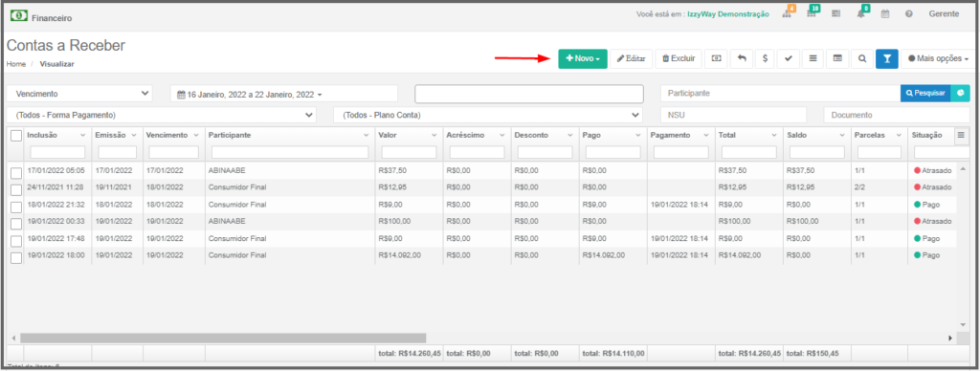The image size is (980, 371).
Task: Expand the Inclusão column menu arrow
Action: (x=83, y=135)
